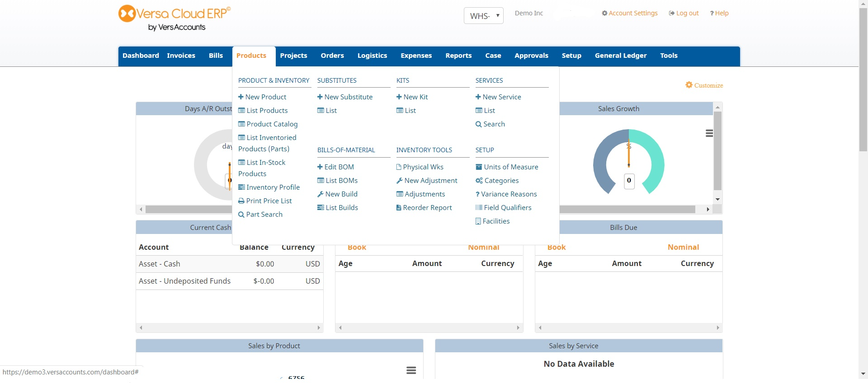The image size is (868, 383).
Task: Click the Units of Measure icon
Action: 479,167
